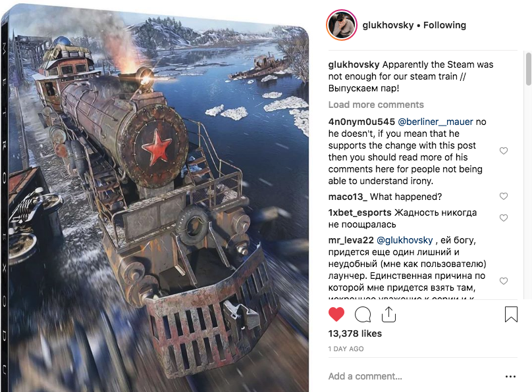Click the Add a comment field
This screenshot has width=532, height=392.
pos(414,376)
